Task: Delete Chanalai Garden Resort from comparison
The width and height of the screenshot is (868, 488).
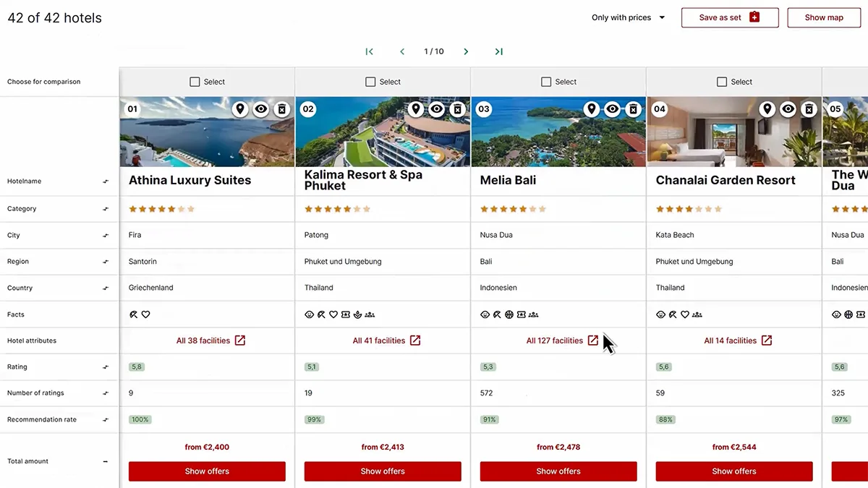Action: point(809,109)
